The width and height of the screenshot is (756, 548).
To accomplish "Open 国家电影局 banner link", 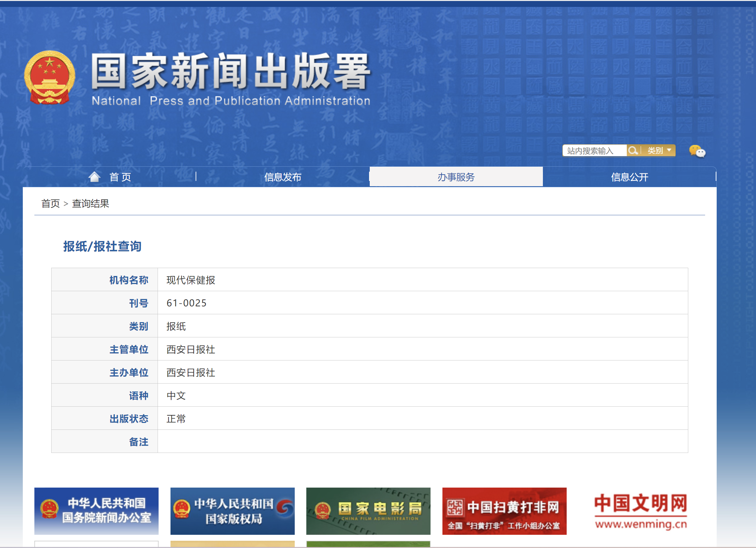I will pos(368,511).
